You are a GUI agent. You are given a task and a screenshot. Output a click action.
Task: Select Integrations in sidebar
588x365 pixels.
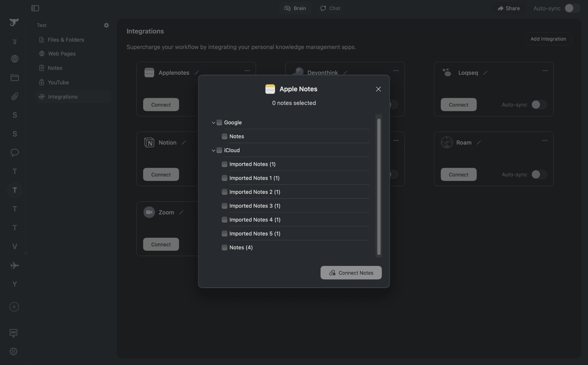click(73, 97)
